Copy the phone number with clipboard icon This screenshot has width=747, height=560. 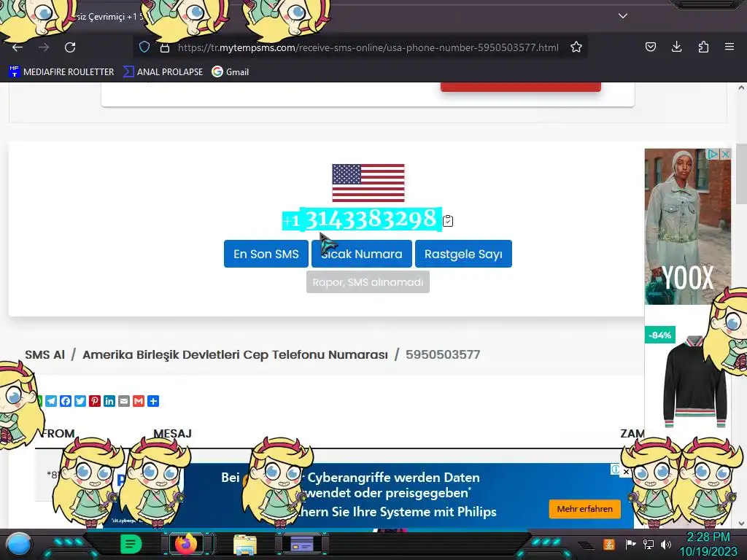coord(448,220)
